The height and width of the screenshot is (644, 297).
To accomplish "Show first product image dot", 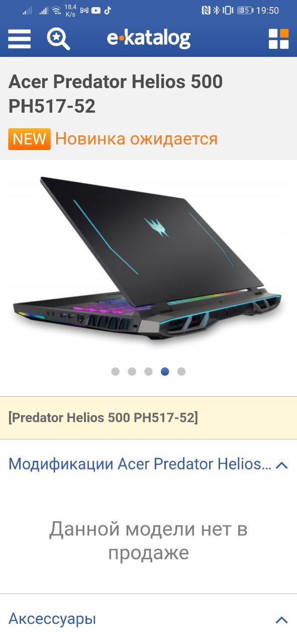I will click(116, 371).
